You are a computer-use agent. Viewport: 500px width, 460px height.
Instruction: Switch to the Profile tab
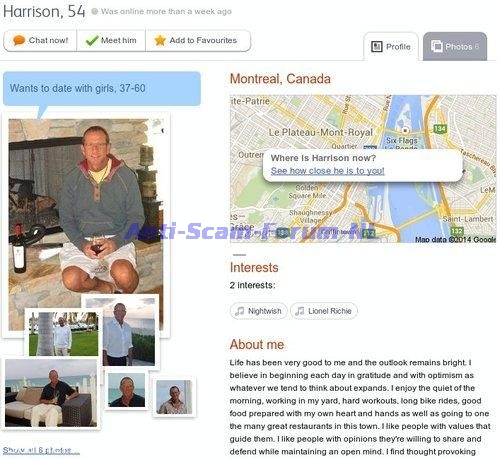(x=391, y=46)
